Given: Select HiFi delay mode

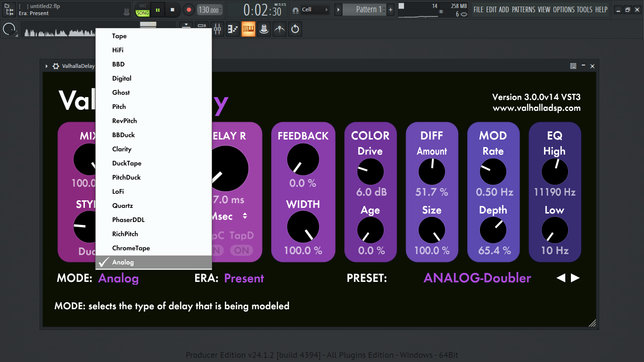Looking at the screenshot, I should point(154,50).
